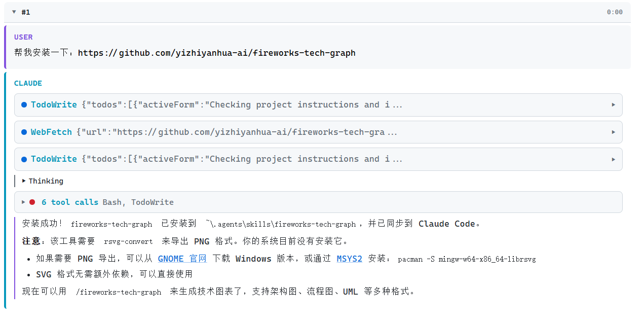Expand the WebFetch call arrow on the right
The height and width of the screenshot is (323, 644).
coord(613,132)
